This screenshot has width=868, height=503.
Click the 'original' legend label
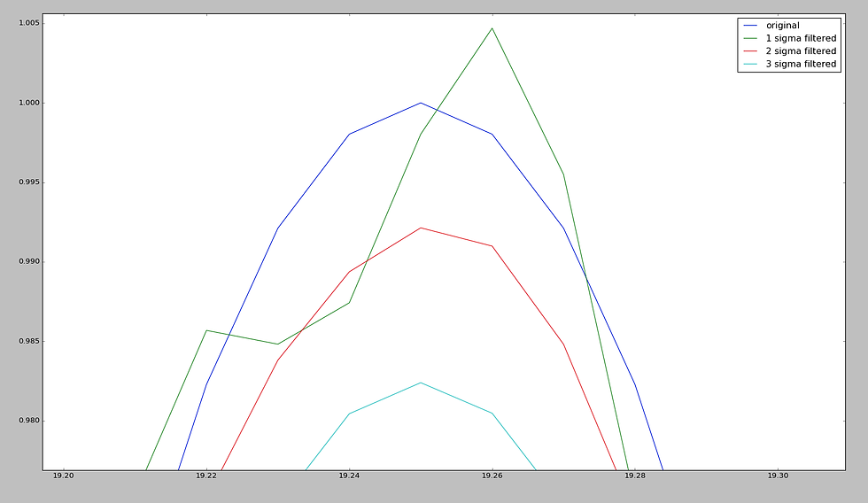782,26
